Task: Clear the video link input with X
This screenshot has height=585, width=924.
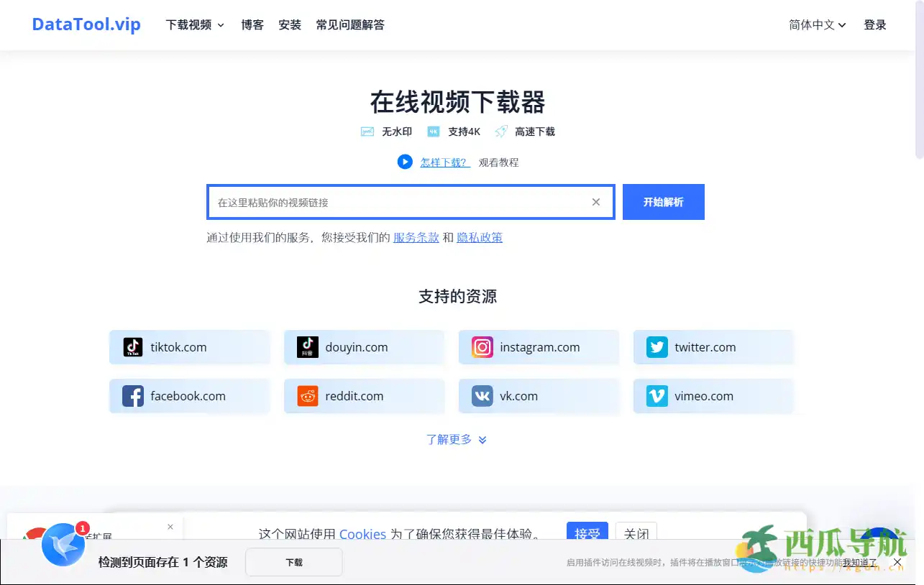Action: point(595,202)
